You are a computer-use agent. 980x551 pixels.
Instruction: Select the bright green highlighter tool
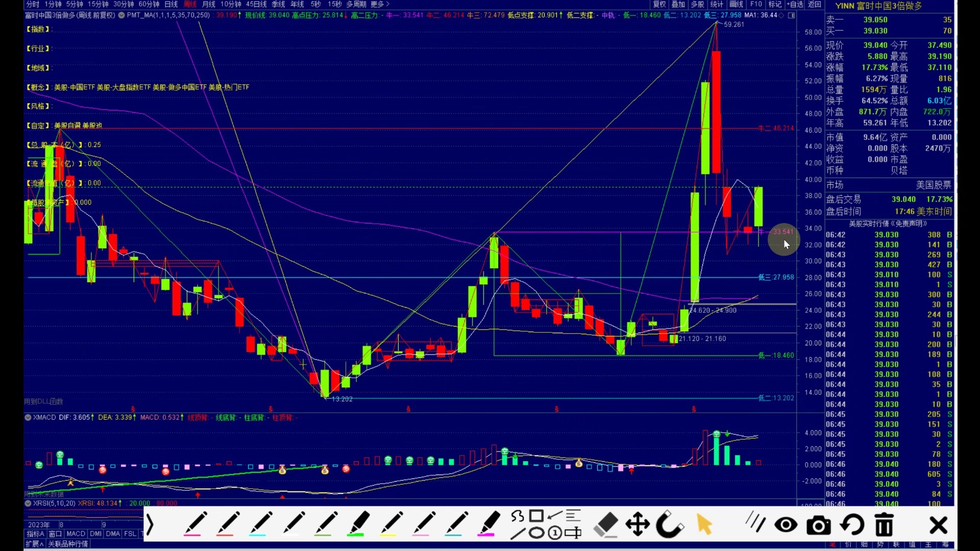tap(358, 524)
